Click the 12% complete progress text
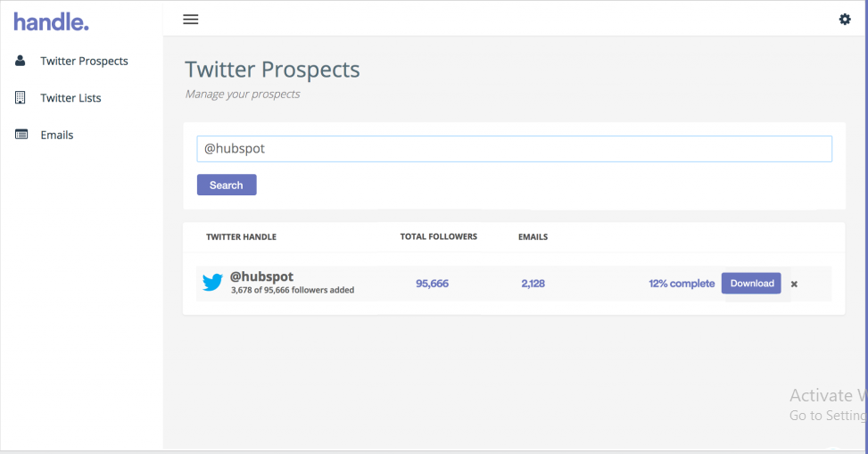This screenshot has width=868, height=454. pyautogui.click(x=682, y=284)
